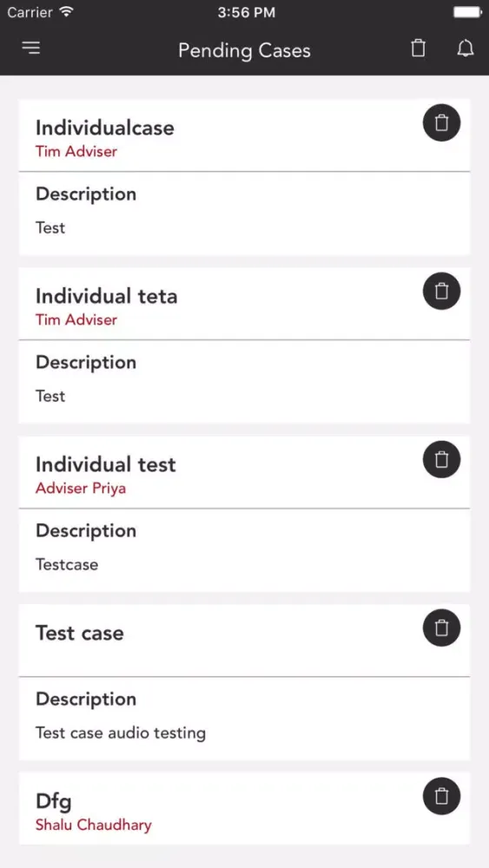Select 'Test case audio testing' description
489x868 pixels.
point(121,733)
